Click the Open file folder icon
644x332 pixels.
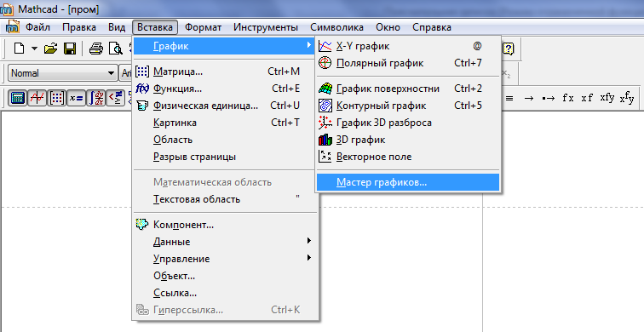(50, 49)
